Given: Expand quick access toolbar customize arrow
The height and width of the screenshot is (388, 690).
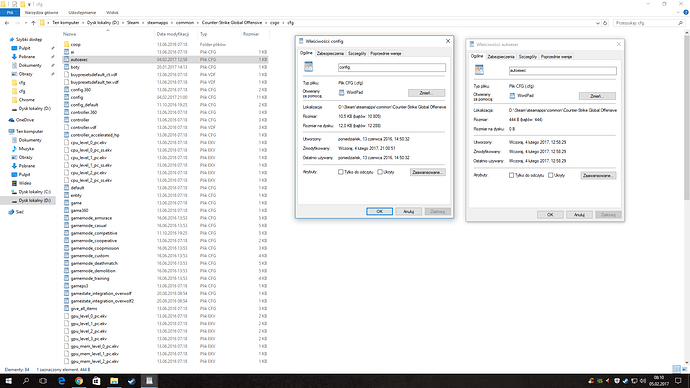Looking at the screenshot, I should [x=29, y=4].
